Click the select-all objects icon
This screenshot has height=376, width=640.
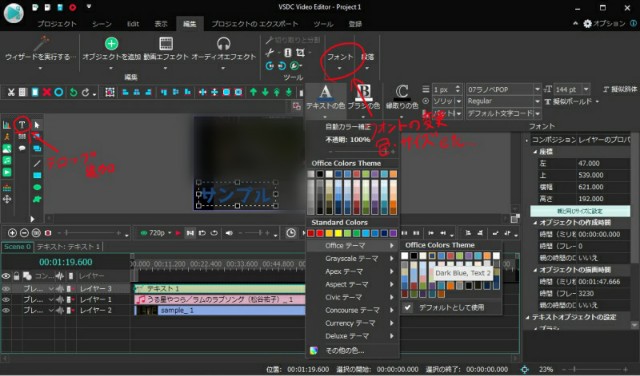109,92
